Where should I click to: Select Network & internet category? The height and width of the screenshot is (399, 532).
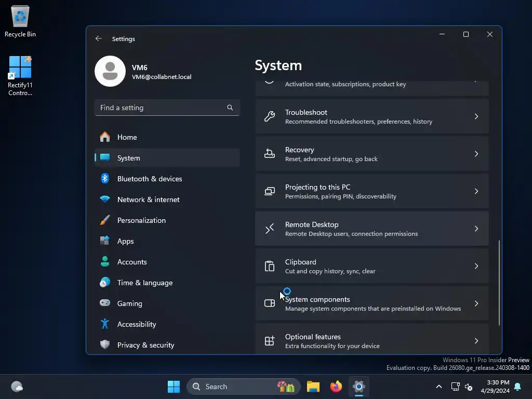(167, 199)
